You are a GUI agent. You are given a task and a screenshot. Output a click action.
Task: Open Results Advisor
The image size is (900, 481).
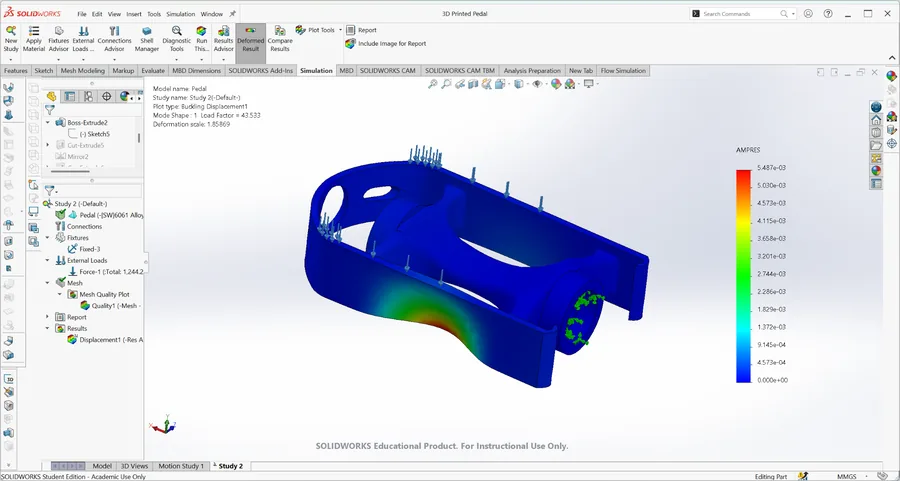(223, 39)
